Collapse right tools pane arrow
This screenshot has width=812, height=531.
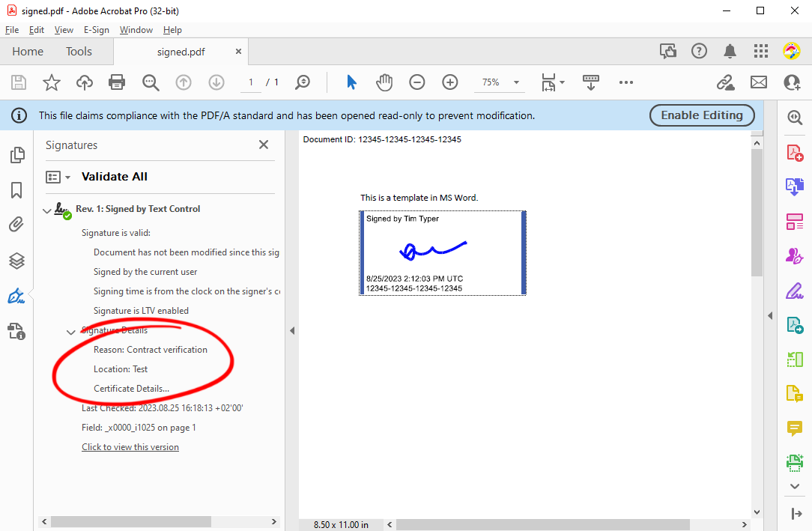click(x=770, y=315)
